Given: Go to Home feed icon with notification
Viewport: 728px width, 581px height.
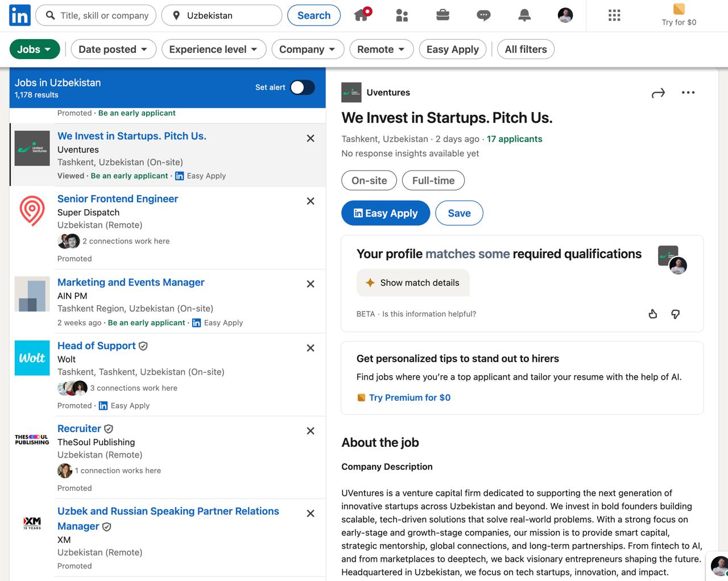Looking at the screenshot, I should [x=362, y=14].
